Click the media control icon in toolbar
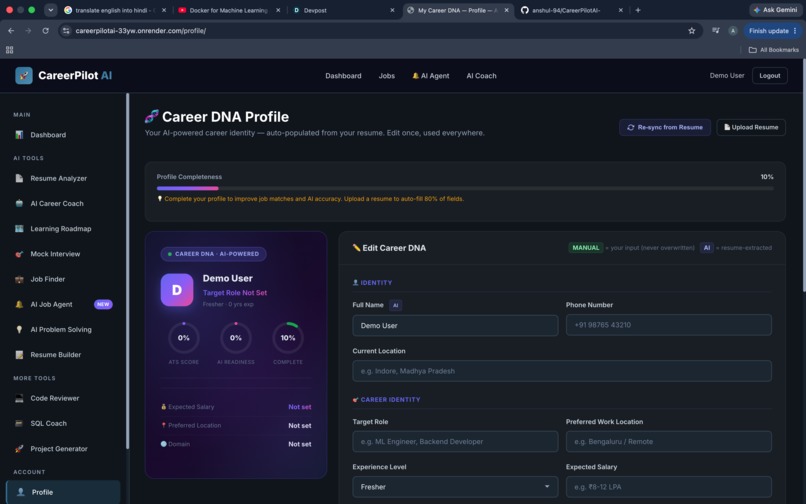806x504 pixels. point(716,31)
